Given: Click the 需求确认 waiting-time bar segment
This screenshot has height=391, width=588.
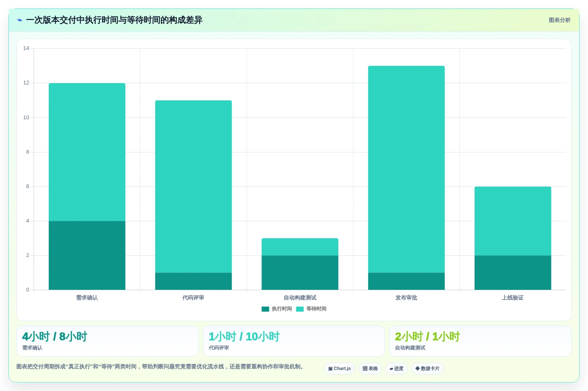Looking at the screenshot, I should [x=87, y=152].
